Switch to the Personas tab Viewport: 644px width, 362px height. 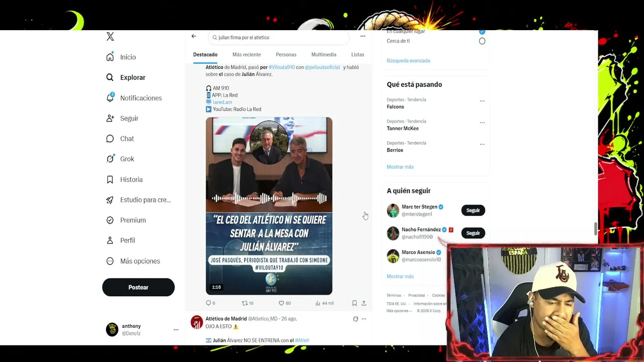[286, 54]
